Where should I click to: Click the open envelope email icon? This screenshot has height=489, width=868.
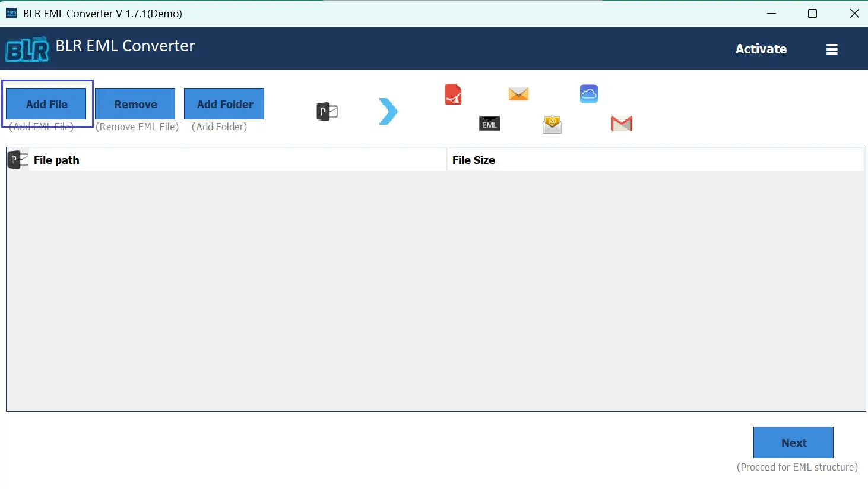click(x=552, y=124)
